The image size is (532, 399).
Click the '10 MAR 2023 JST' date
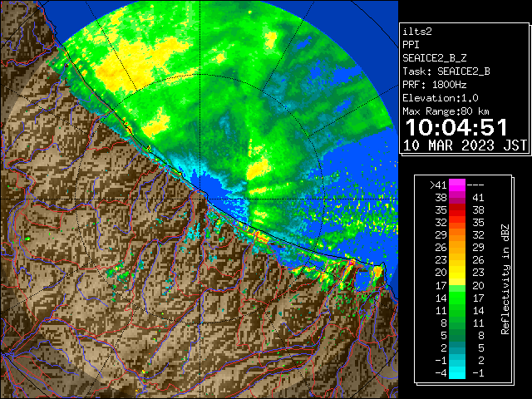(x=465, y=145)
